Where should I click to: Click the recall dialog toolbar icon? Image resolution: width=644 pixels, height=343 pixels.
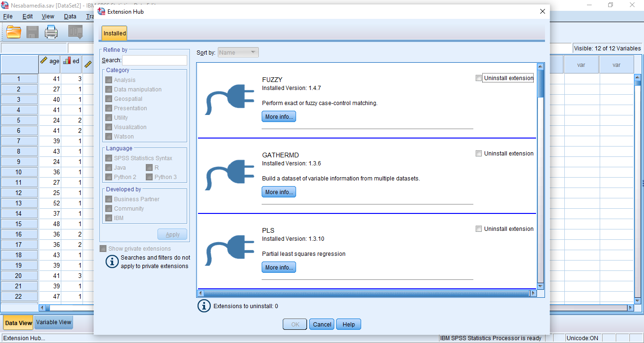coord(75,32)
